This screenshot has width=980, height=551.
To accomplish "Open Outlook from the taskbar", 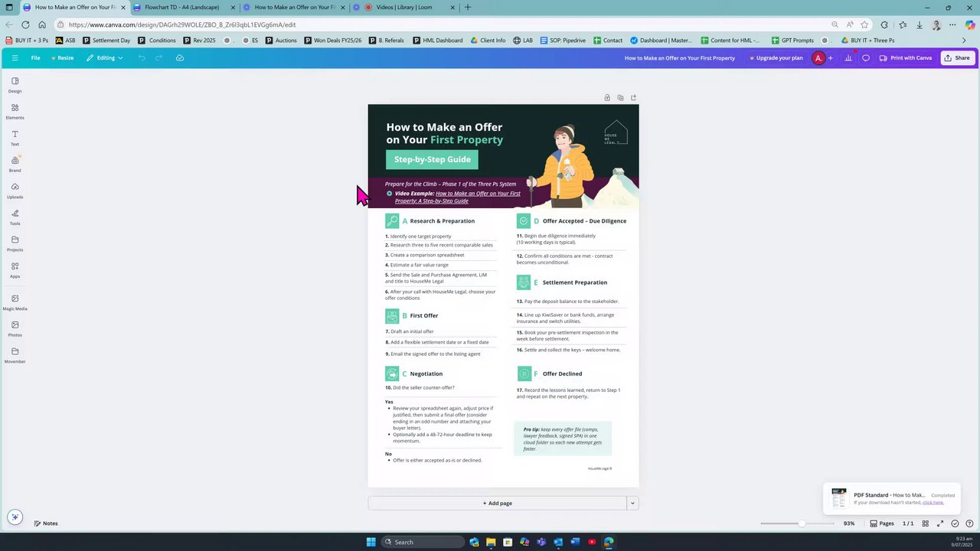I will pos(558,542).
